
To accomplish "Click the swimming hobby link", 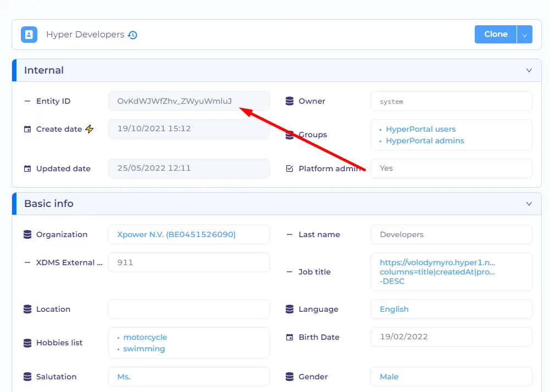I will [x=144, y=349].
